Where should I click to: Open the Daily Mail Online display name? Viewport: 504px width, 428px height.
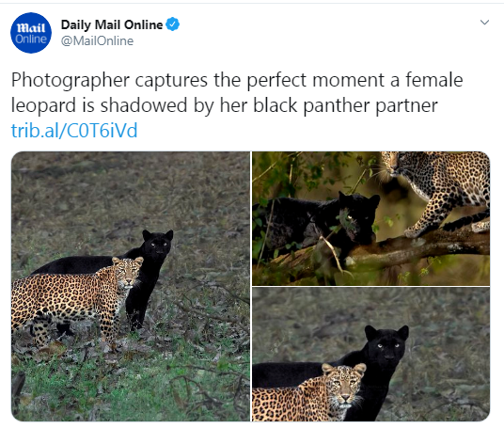coord(112,24)
